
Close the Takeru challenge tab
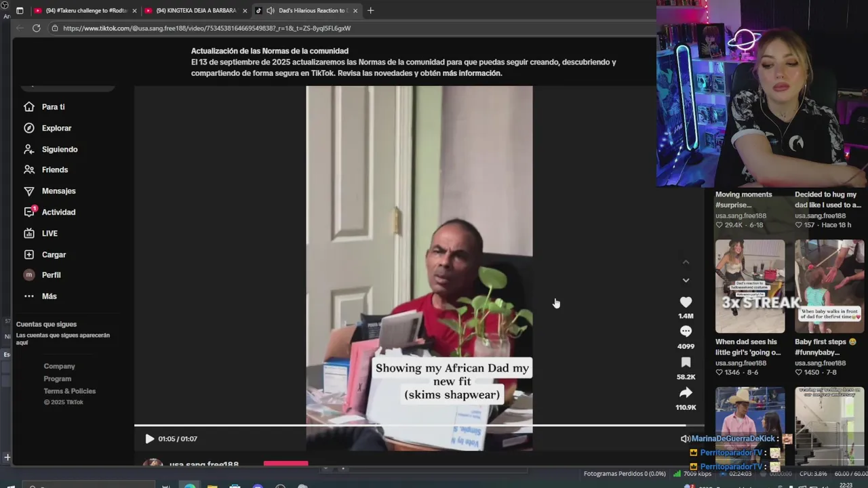(134, 11)
